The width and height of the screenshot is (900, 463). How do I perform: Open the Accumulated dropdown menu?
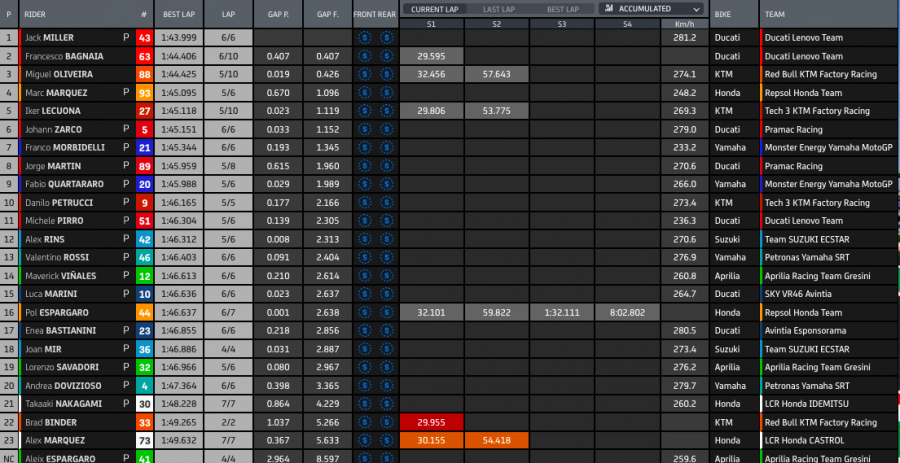tap(650, 8)
